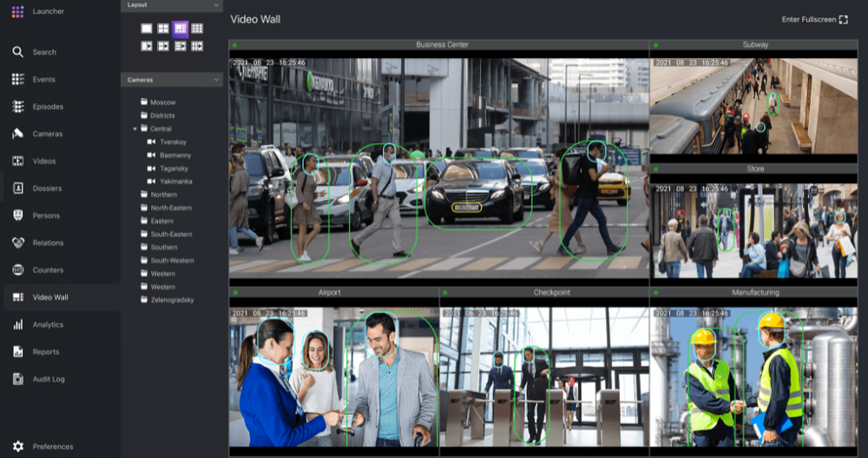The image size is (868, 458).
Task: Click the Video Wall page heading
Action: [255, 19]
